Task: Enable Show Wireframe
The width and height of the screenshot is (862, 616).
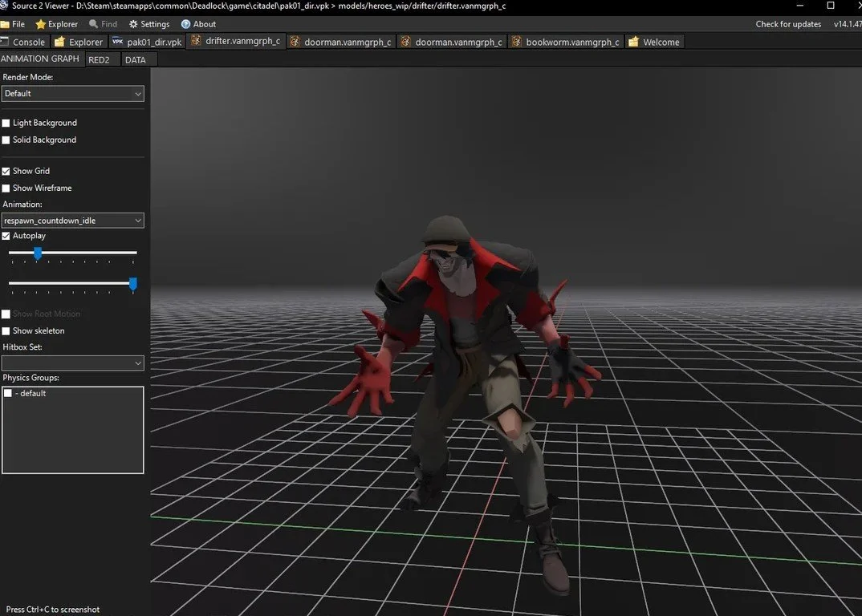Action: coord(6,188)
